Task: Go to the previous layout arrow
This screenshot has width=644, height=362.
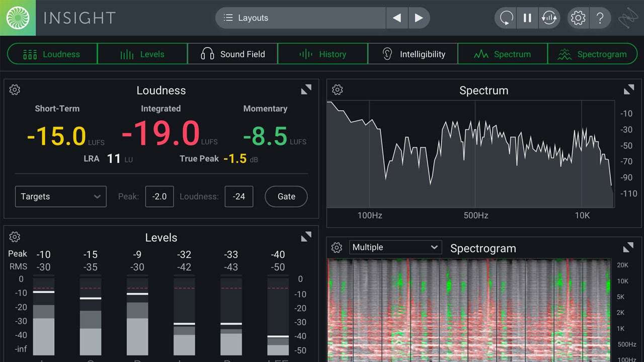Action: point(397,18)
